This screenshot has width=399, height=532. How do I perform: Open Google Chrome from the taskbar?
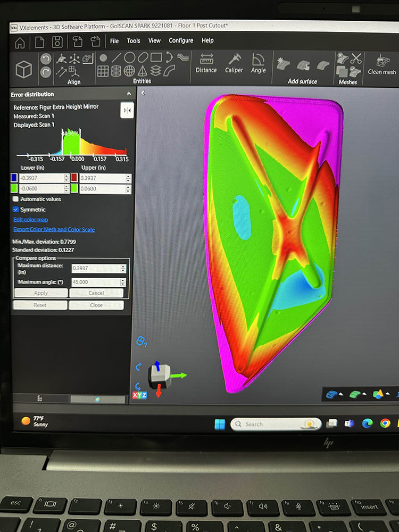[385, 423]
